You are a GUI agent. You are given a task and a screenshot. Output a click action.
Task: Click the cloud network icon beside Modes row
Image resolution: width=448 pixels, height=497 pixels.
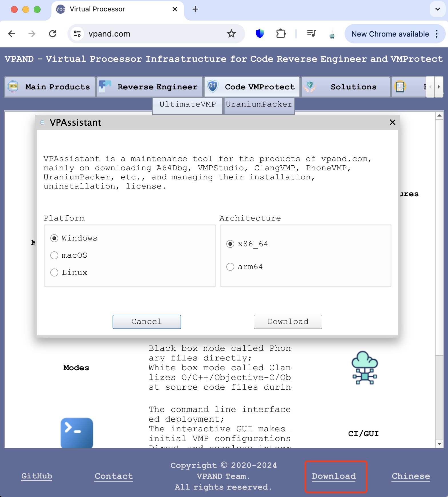coord(364,368)
